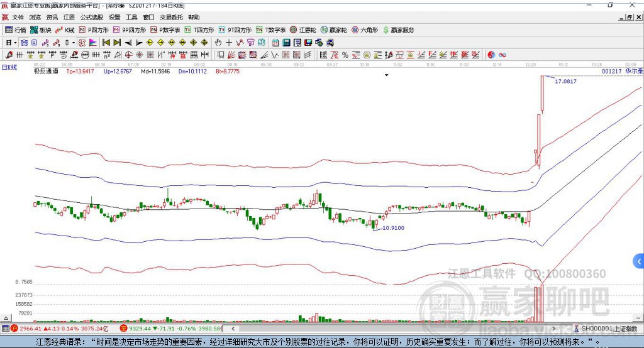644x348 pixels.
Task: Open the 9P四方形 tool
Action: coord(130,30)
